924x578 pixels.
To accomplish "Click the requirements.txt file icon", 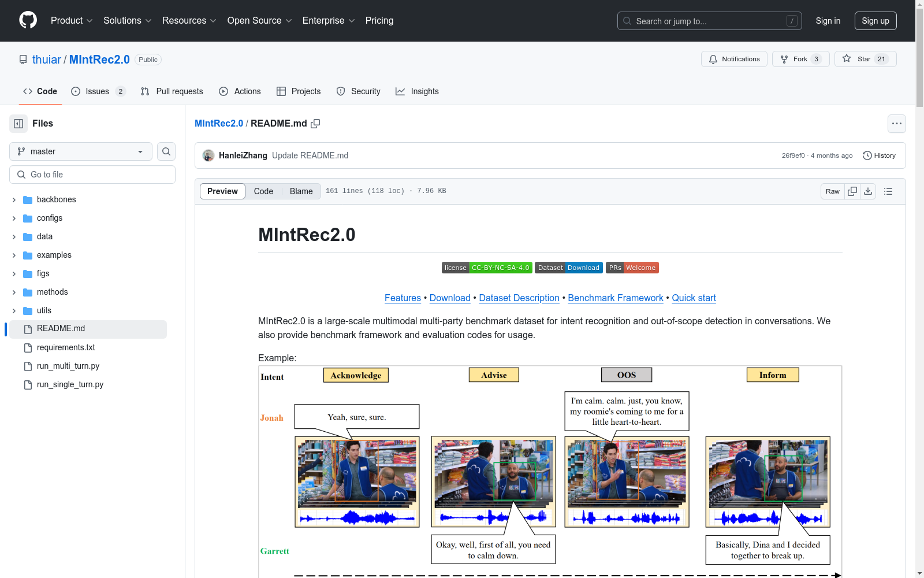I will point(28,347).
